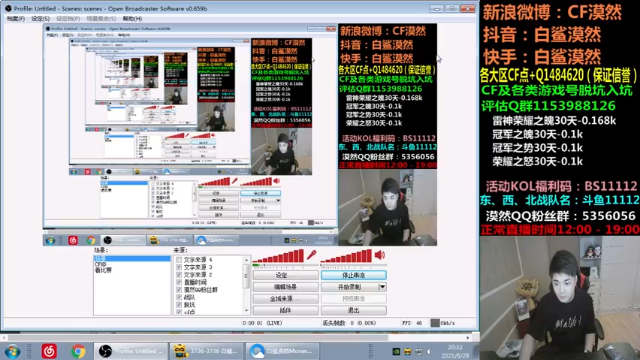Toggle the last visible source checkbox cf点

pos(179,312)
